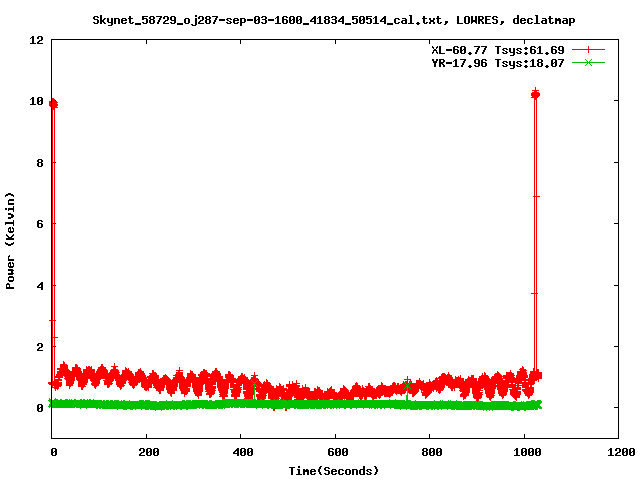This screenshot has width=640, height=480.
Task: Click y-axis tick label 10
Action: 36,101
